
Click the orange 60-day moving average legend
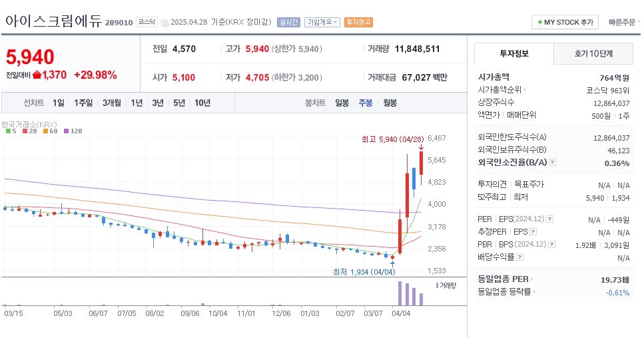[x=51, y=131]
